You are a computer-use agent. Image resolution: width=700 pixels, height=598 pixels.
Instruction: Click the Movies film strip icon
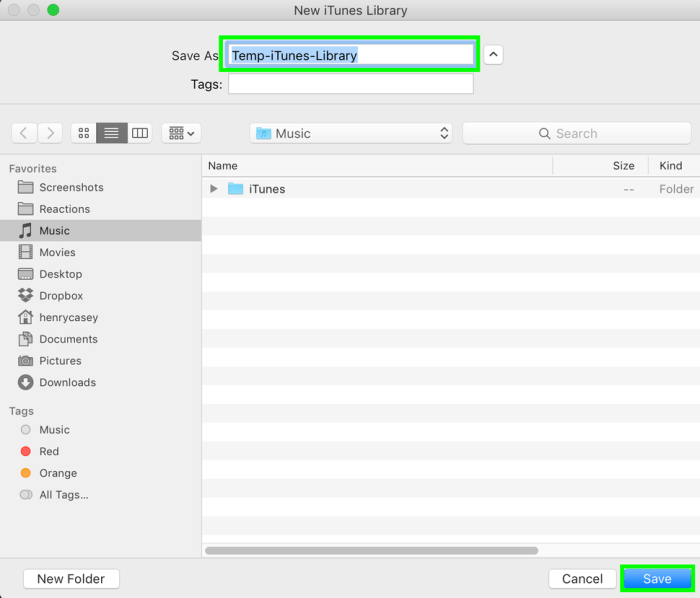point(25,252)
